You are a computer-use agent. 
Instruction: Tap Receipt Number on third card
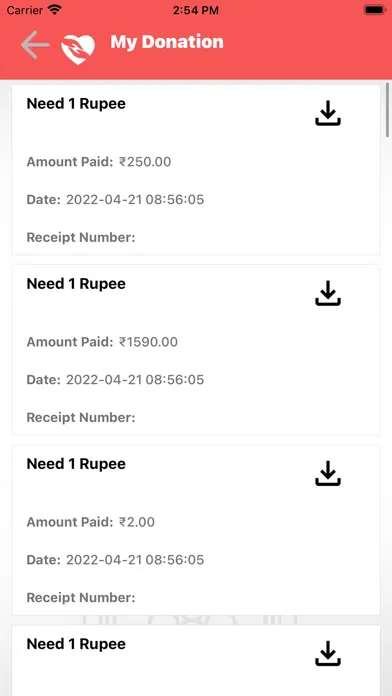point(81,598)
